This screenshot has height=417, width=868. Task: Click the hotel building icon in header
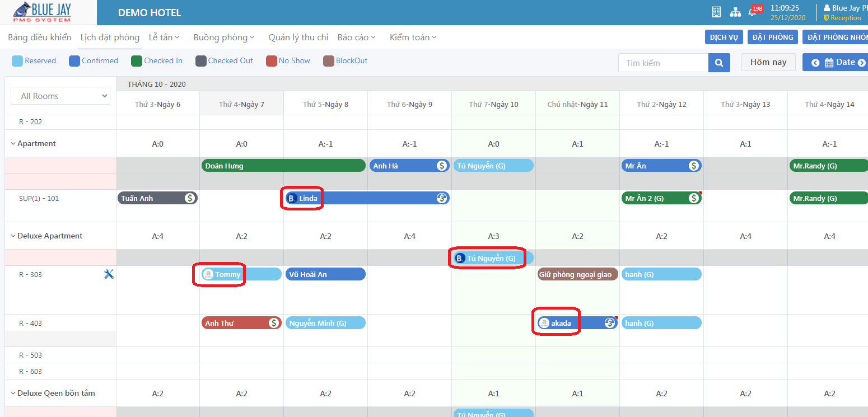716,12
